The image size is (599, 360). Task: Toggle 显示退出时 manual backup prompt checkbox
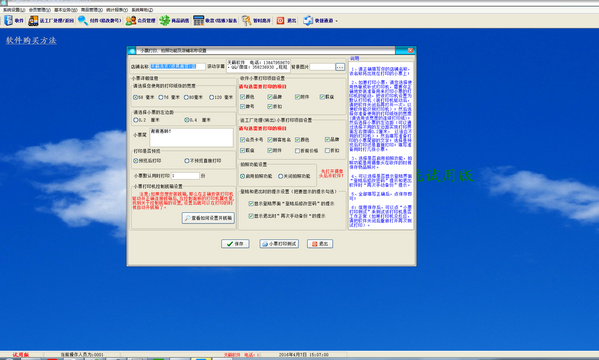[251, 216]
